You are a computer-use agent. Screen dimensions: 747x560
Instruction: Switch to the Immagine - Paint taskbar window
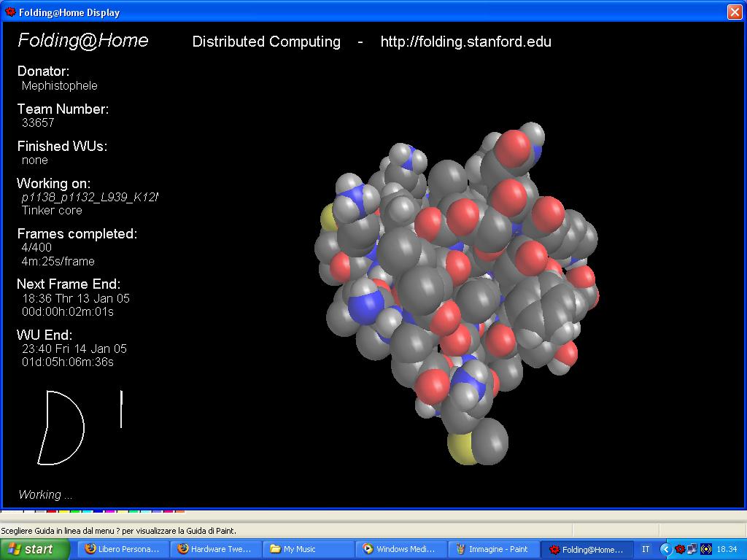coord(494,549)
